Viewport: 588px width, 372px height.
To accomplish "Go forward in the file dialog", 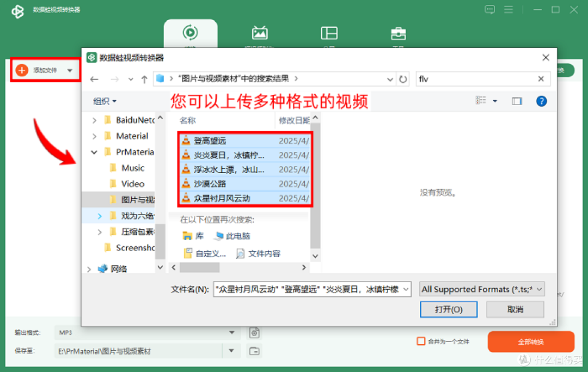I will [x=115, y=79].
